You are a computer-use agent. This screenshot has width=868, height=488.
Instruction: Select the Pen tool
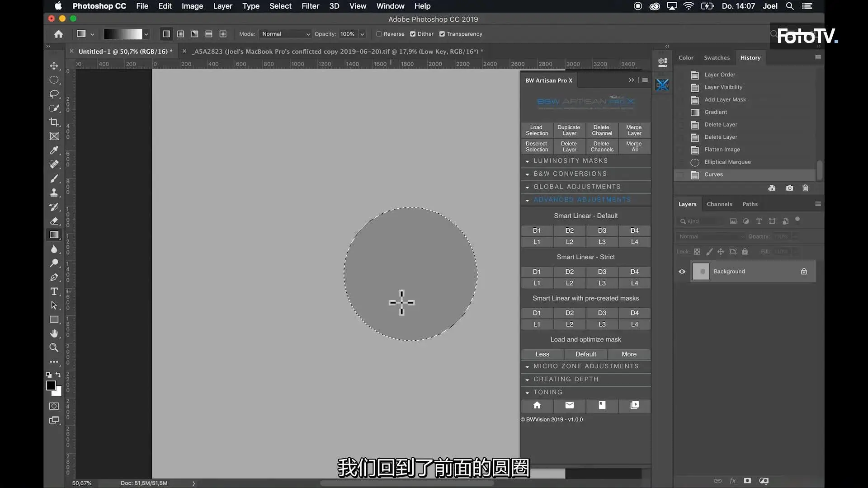(x=54, y=277)
